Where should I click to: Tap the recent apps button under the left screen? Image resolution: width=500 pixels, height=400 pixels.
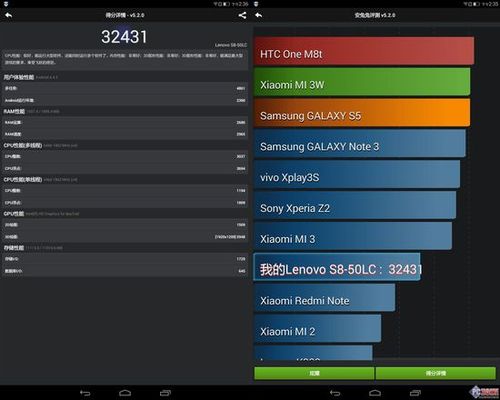[x=165, y=393]
